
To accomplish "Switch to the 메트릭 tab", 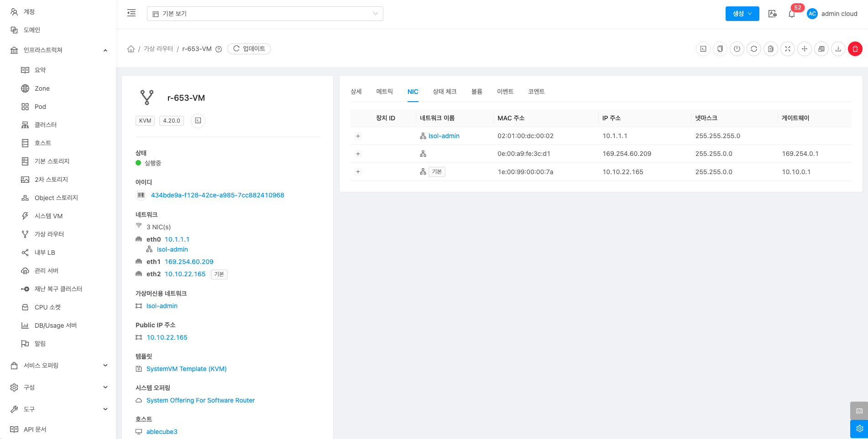I will pos(384,92).
